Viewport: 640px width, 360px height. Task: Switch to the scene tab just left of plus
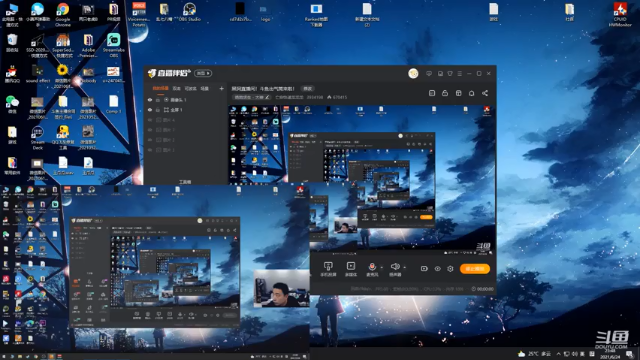204,88
